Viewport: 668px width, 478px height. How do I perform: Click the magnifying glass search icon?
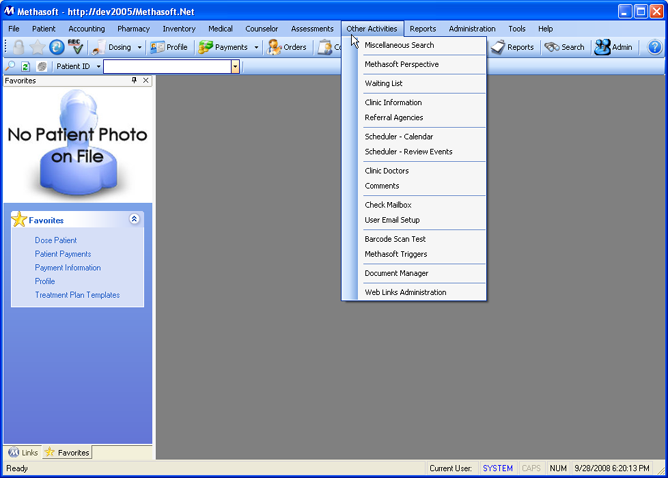pos(10,66)
